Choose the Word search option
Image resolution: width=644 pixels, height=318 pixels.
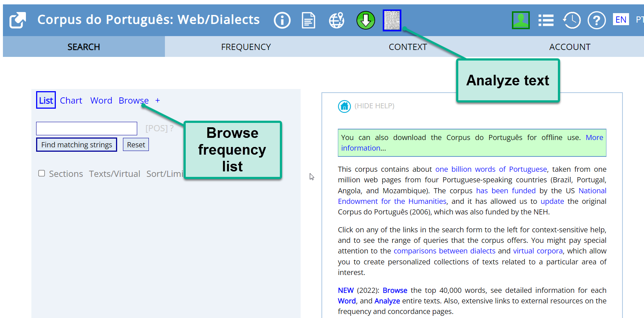coord(101,100)
